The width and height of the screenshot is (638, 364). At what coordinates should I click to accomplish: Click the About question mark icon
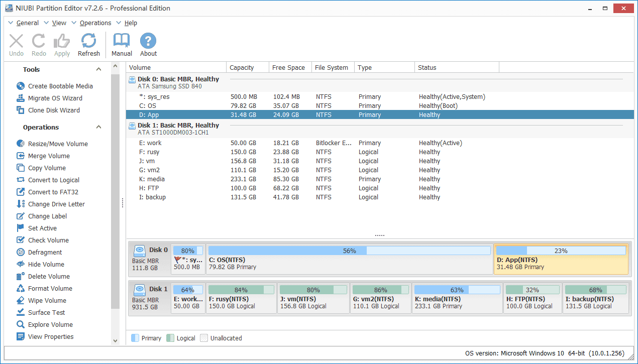pyautogui.click(x=148, y=41)
